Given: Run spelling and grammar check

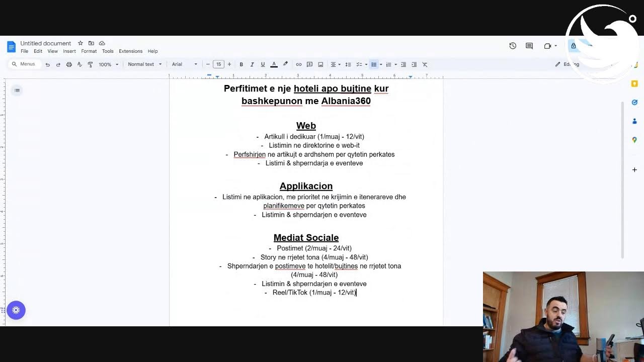Looking at the screenshot, I should coord(79,64).
